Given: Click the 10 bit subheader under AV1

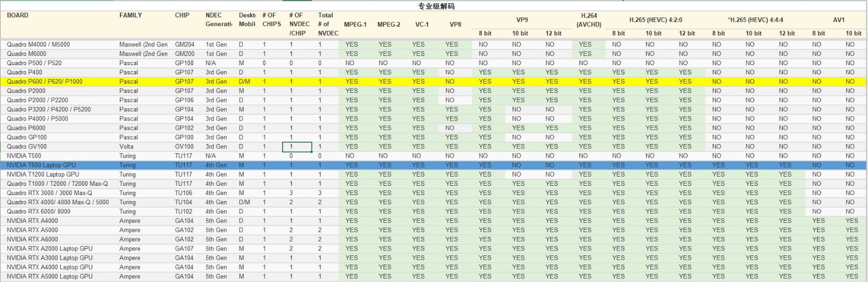Looking at the screenshot, I should coord(853,33).
